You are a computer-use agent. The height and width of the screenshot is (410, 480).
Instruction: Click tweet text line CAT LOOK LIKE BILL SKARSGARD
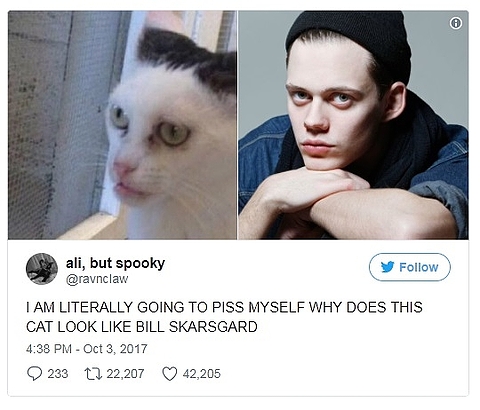[x=142, y=327]
